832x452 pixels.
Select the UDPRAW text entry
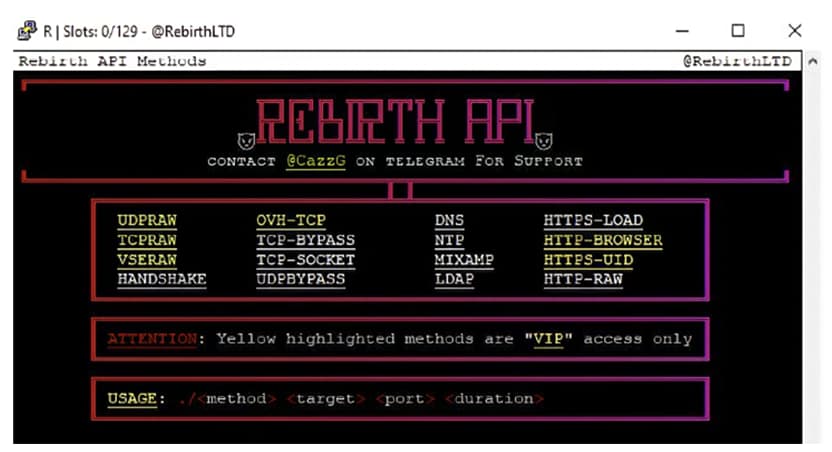pos(146,221)
